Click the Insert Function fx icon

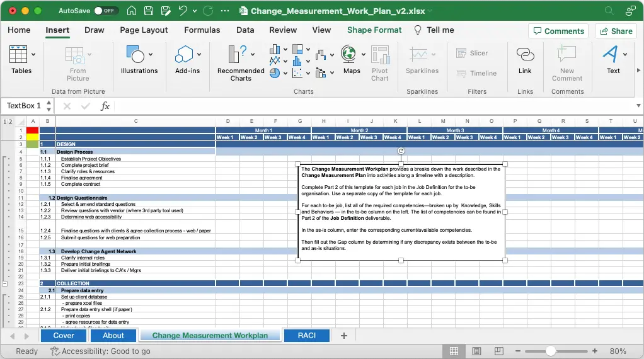pos(105,106)
